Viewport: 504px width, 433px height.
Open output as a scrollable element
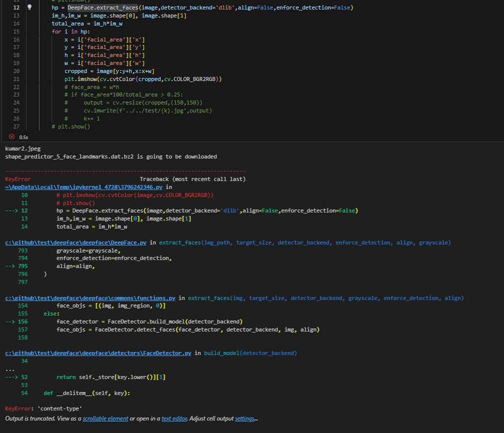click(x=105, y=418)
